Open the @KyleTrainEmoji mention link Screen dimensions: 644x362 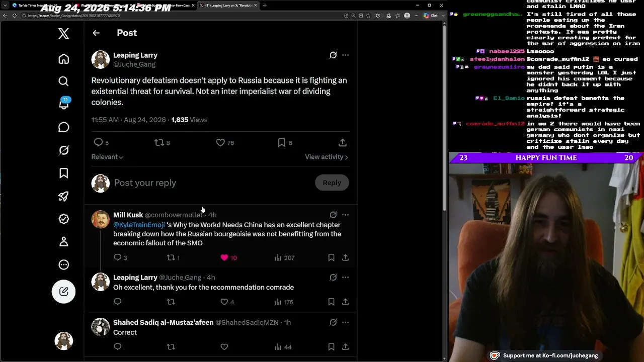(x=139, y=225)
